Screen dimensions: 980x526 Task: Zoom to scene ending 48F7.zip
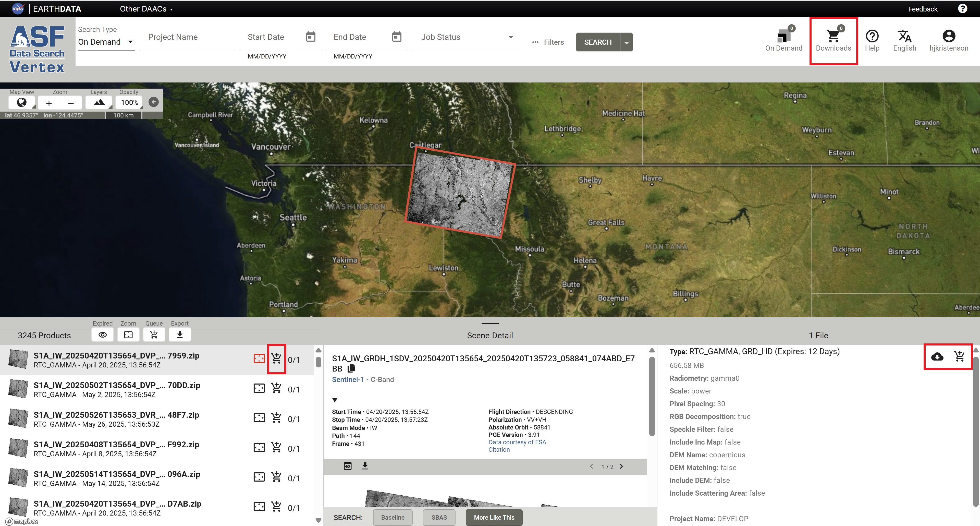pyautogui.click(x=259, y=418)
